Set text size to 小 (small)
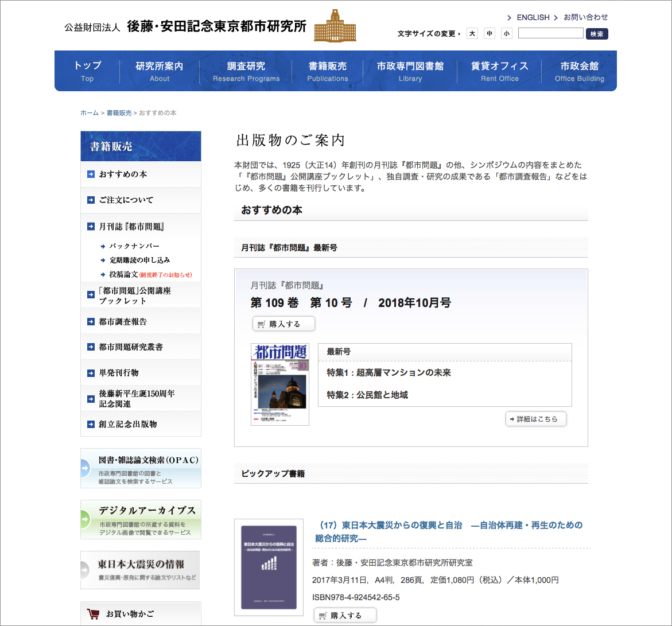This screenshot has width=672, height=626. click(x=506, y=34)
